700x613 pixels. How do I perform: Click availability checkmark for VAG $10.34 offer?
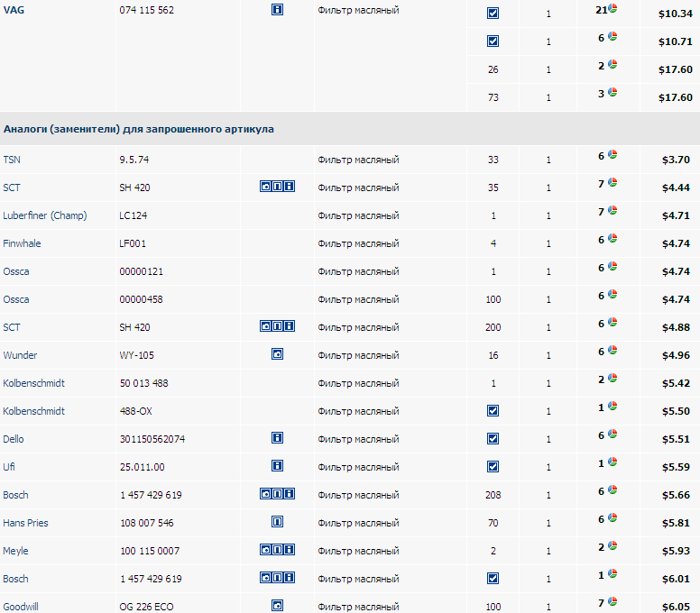493,13
